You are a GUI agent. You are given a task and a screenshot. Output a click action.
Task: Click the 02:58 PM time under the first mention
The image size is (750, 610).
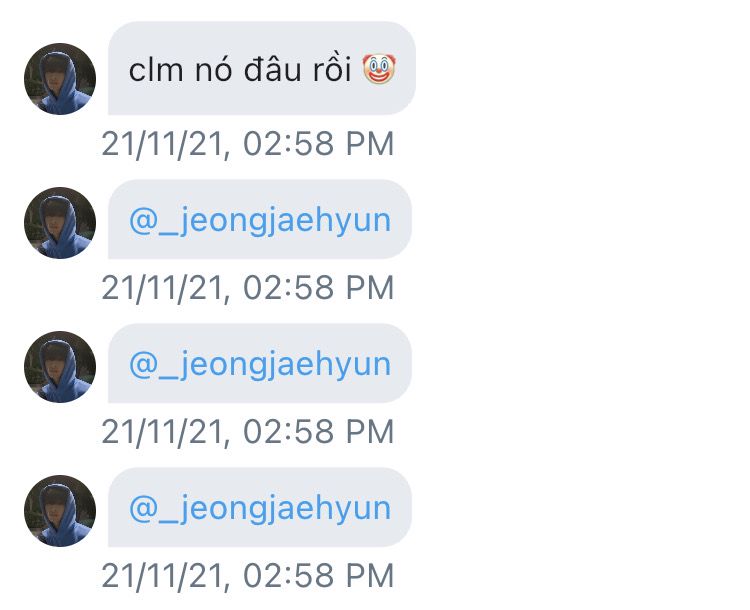319,288
